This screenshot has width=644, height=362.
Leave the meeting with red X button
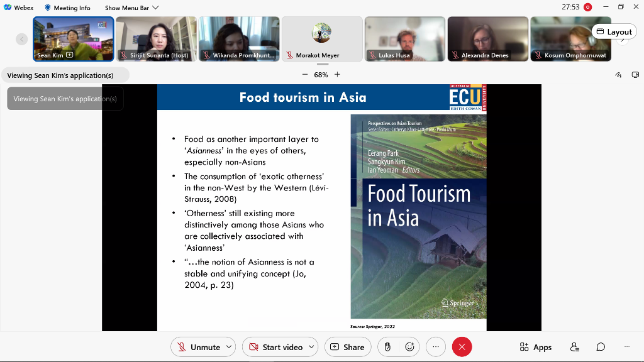pos(462,347)
